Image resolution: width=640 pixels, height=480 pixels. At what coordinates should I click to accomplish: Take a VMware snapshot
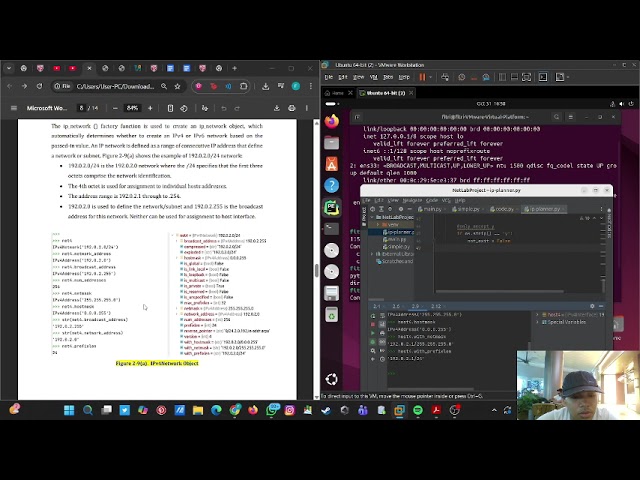click(462, 77)
